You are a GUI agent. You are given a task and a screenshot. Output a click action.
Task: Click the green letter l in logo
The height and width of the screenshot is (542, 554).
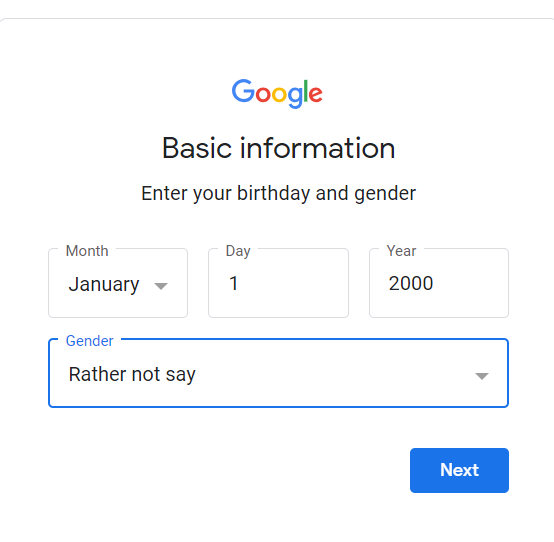306,91
